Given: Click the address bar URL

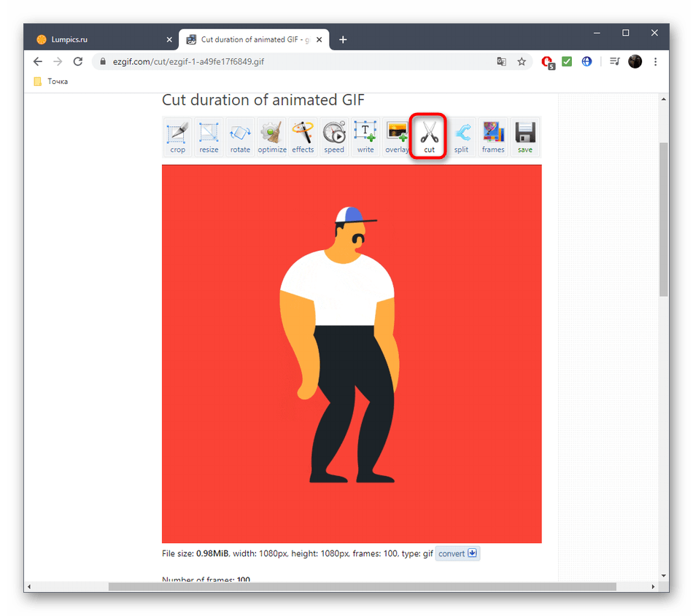Looking at the screenshot, I should (x=188, y=62).
